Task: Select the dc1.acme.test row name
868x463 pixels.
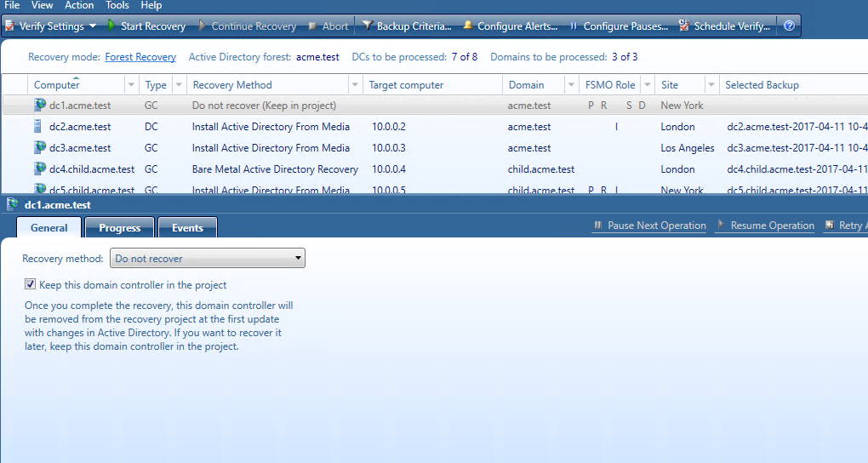Action: point(80,106)
